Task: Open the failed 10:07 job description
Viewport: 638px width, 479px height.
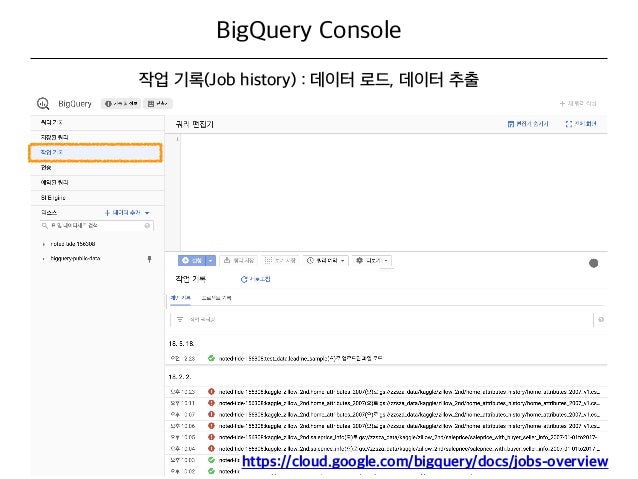Action: pos(409,414)
